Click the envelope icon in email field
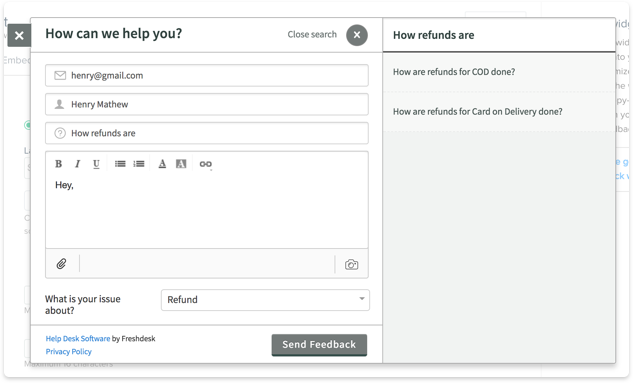The image size is (633, 383). 60,75
